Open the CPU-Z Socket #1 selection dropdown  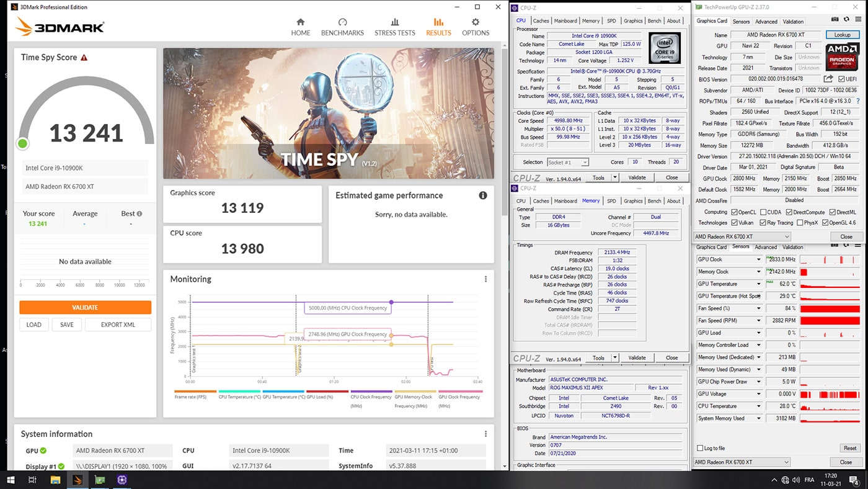[568, 162]
